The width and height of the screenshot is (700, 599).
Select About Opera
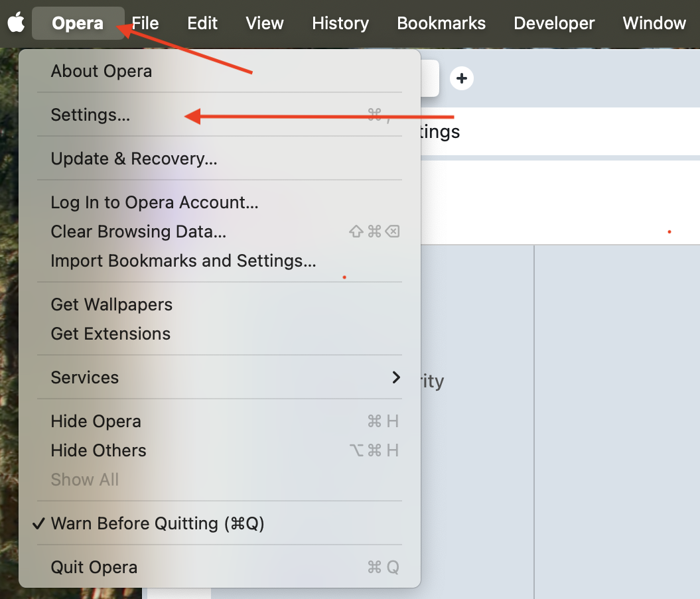click(x=101, y=70)
